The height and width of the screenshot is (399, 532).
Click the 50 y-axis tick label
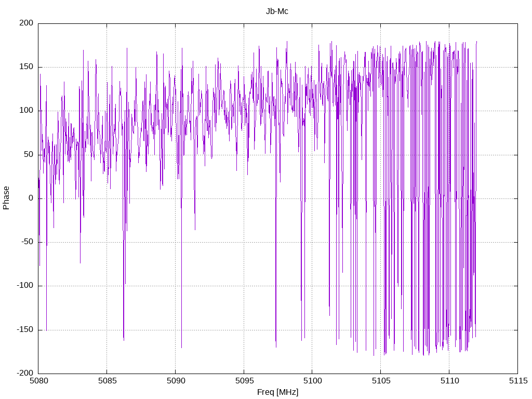[29, 154]
